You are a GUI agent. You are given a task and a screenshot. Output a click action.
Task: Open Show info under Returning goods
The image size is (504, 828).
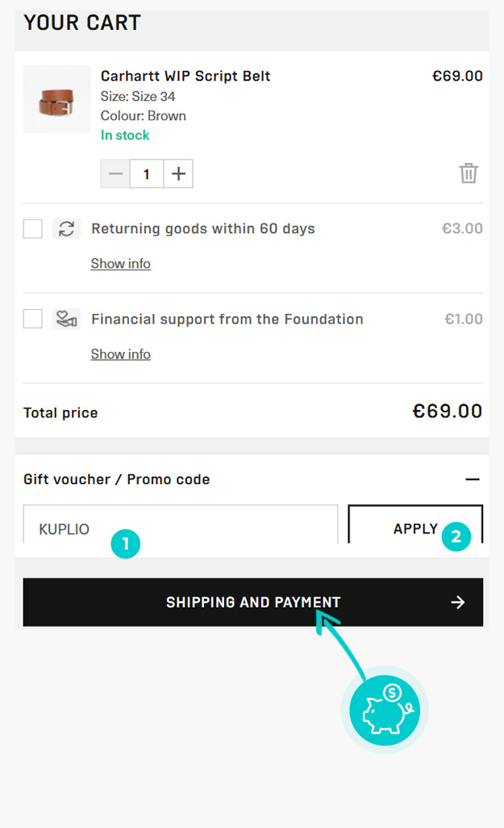[120, 264]
